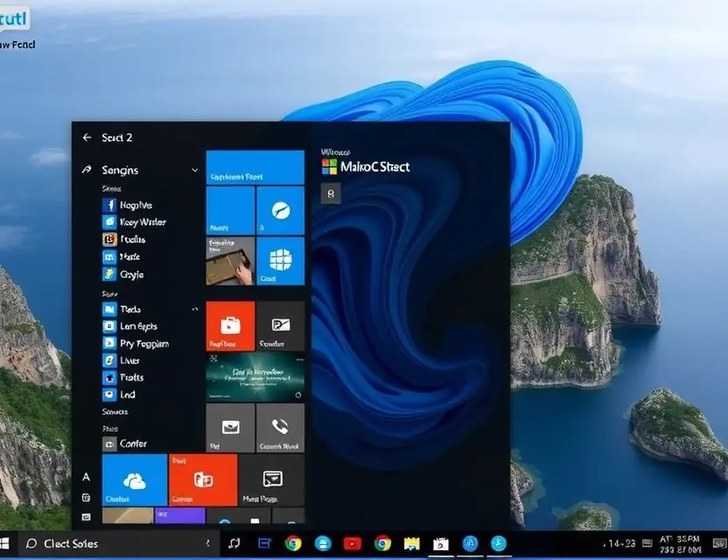Open the red Office tile beside the cloud tile
The image size is (728, 560).
203,479
